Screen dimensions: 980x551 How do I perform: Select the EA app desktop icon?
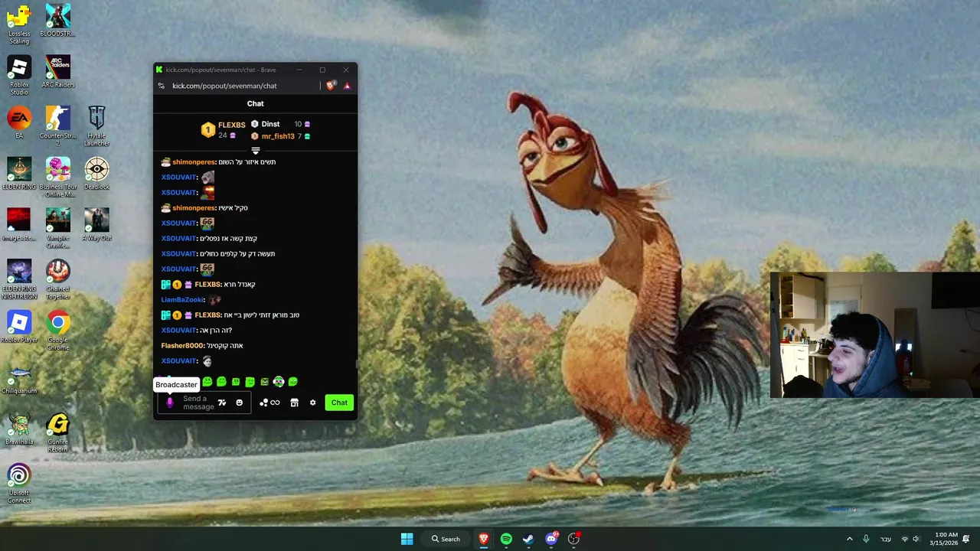19,123
